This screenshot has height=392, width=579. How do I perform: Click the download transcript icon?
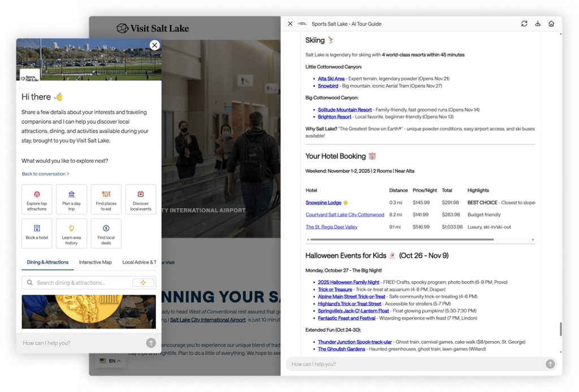point(538,24)
